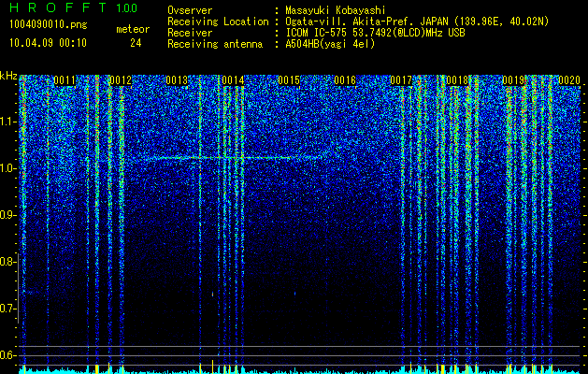Click the 0016 time marker
Image resolution: width=588 pixels, height=374 pixels.
pyautogui.click(x=345, y=80)
